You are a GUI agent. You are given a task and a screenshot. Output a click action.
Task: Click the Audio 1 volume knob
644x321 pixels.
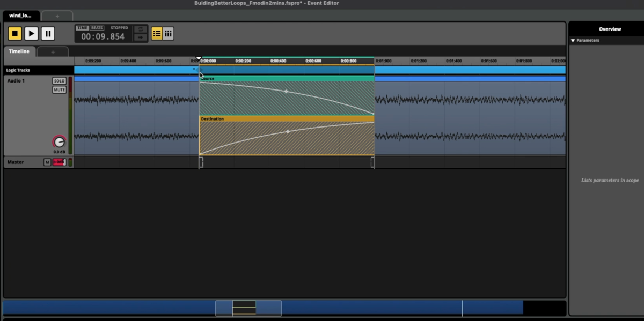click(59, 142)
